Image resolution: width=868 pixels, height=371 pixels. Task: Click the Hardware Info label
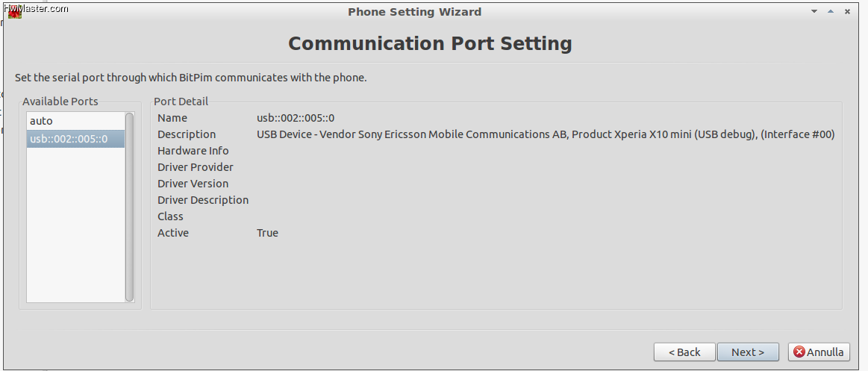pyautogui.click(x=193, y=151)
